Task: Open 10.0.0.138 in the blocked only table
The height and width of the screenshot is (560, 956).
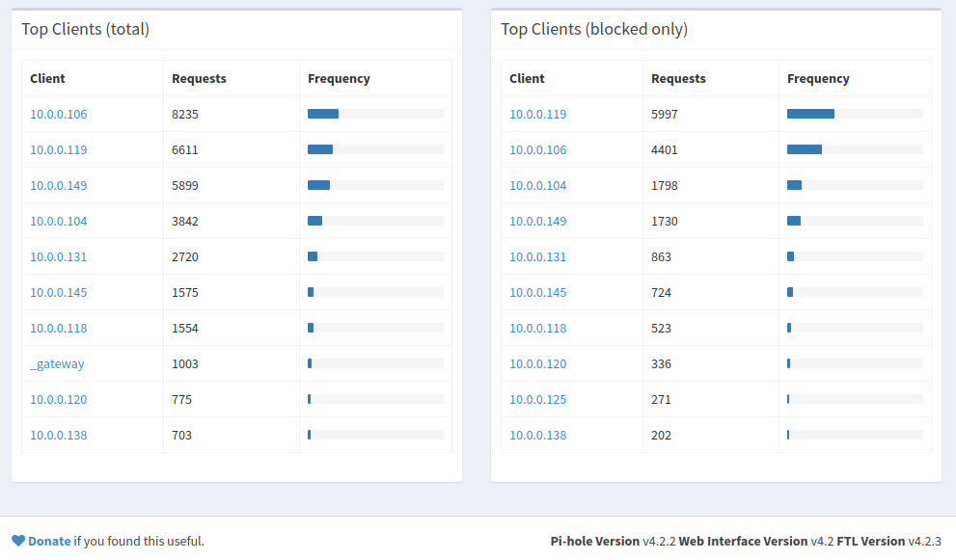Action: (x=537, y=435)
